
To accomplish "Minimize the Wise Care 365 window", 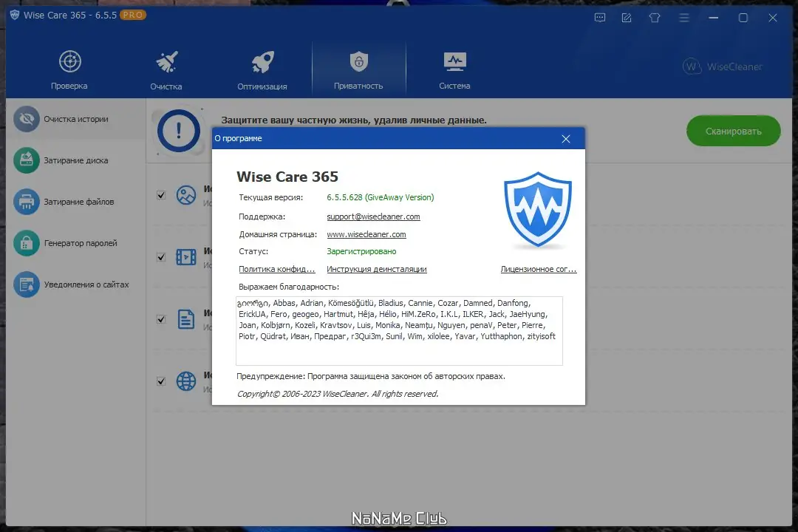I will click(714, 18).
